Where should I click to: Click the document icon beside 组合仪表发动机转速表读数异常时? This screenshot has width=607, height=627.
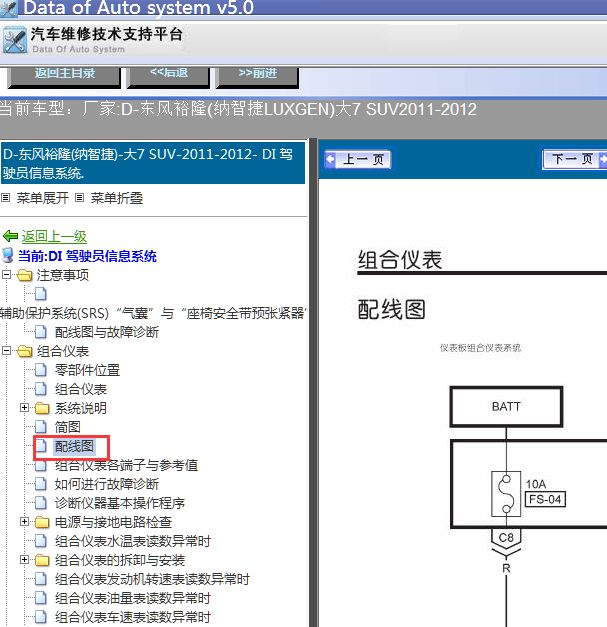[41, 579]
